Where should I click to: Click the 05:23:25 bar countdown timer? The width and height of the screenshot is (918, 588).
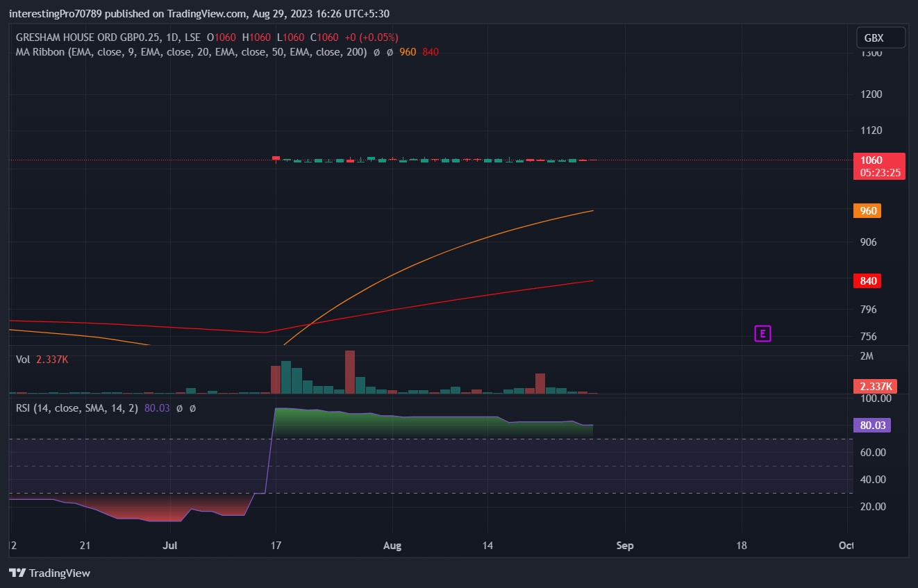click(879, 173)
